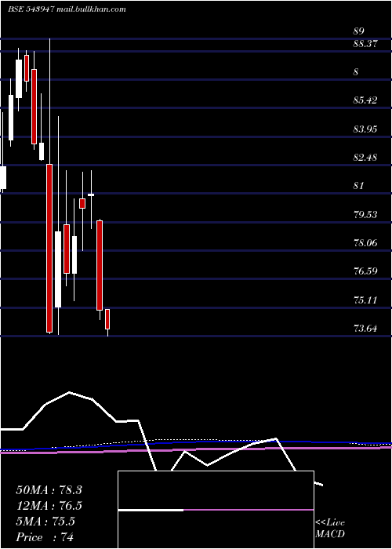
Task: Click the 76.59 price axis label
Action: pos(365,271)
